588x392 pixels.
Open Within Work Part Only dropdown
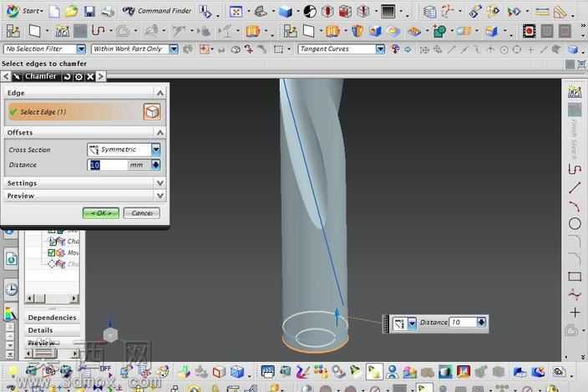[x=173, y=48]
